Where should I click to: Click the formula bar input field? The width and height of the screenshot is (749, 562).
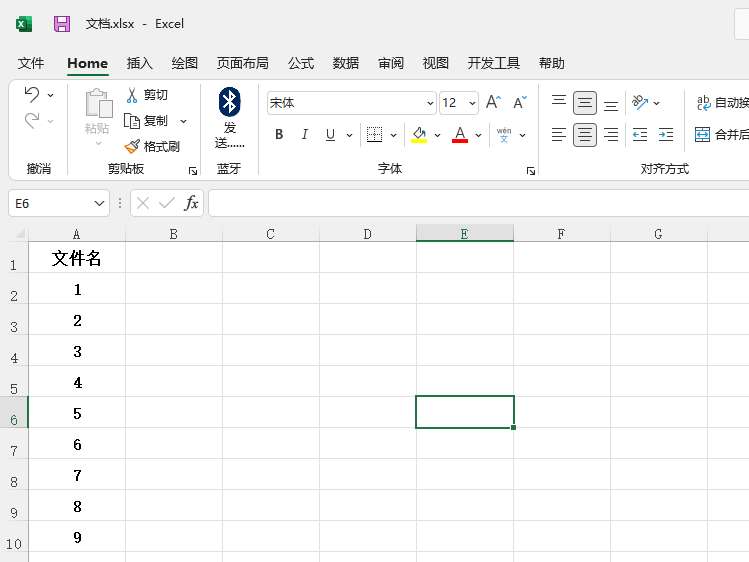pyautogui.click(x=479, y=203)
